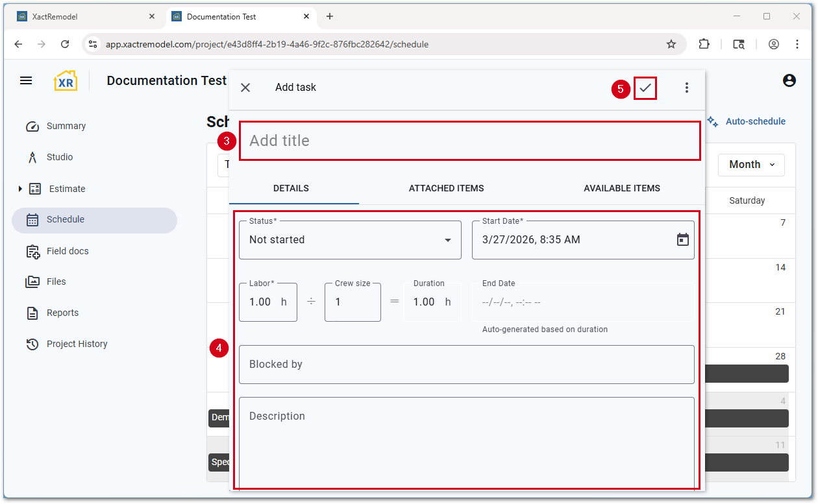Click the checkmark to save the task
The height and width of the screenshot is (504, 818).
645,88
